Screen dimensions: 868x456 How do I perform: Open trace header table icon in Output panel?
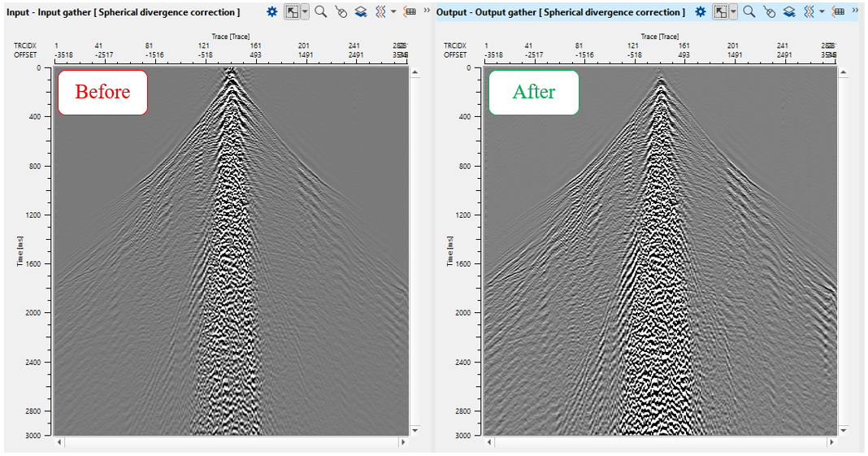click(839, 12)
